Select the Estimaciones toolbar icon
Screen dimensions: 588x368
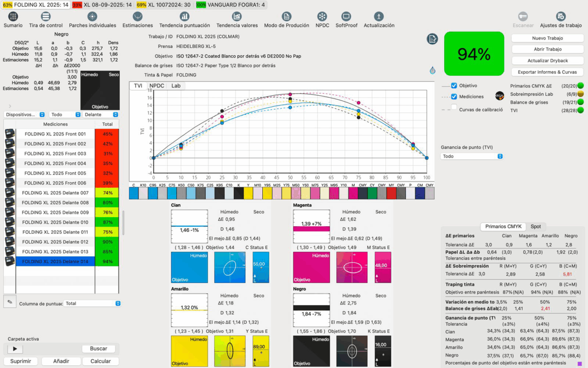click(137, 17)
